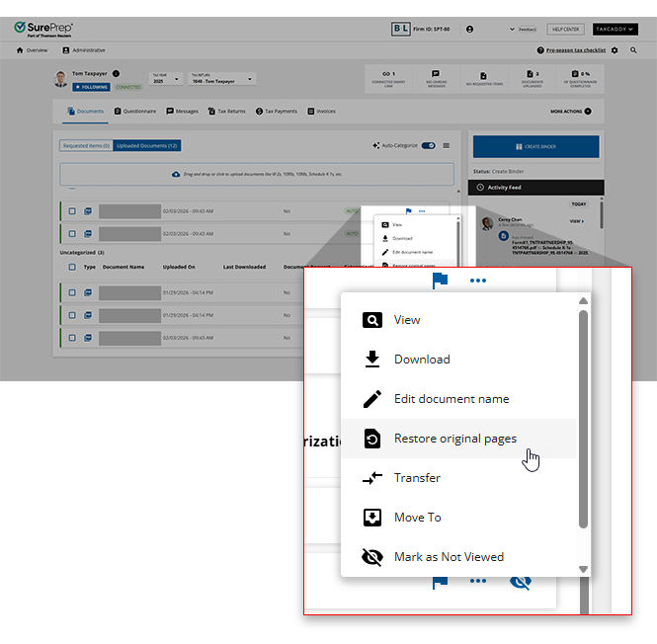657x644 pixels.
Task: Expand the chevron beside Feedback
Action: [512, 30]
